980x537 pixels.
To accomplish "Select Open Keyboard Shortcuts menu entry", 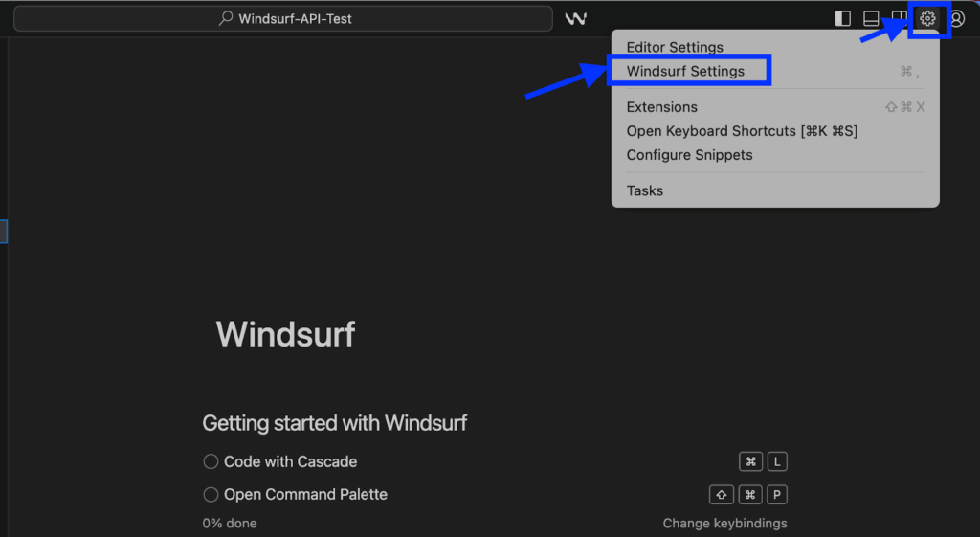I will pyautogui.click(x=742, y=131).
